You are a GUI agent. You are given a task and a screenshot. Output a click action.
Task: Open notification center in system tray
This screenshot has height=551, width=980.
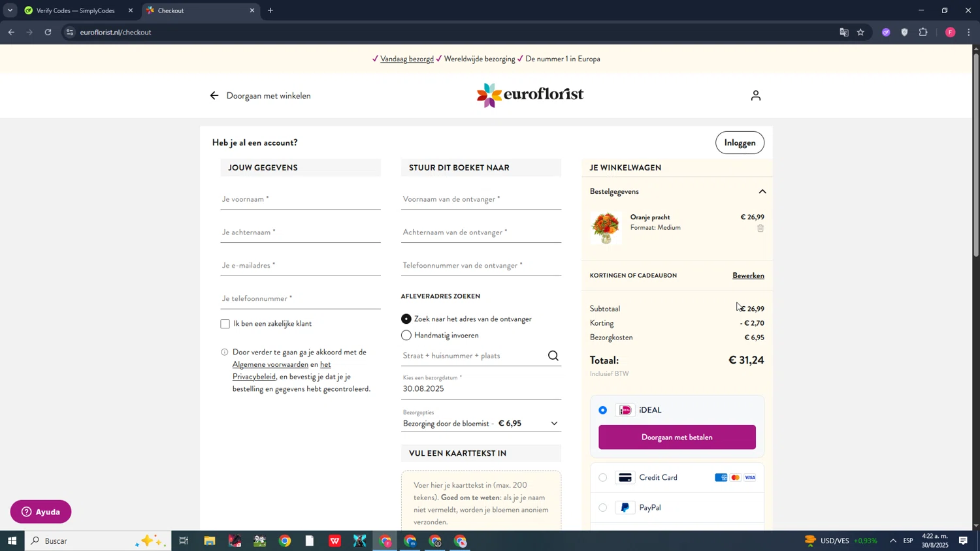(963, 541)
